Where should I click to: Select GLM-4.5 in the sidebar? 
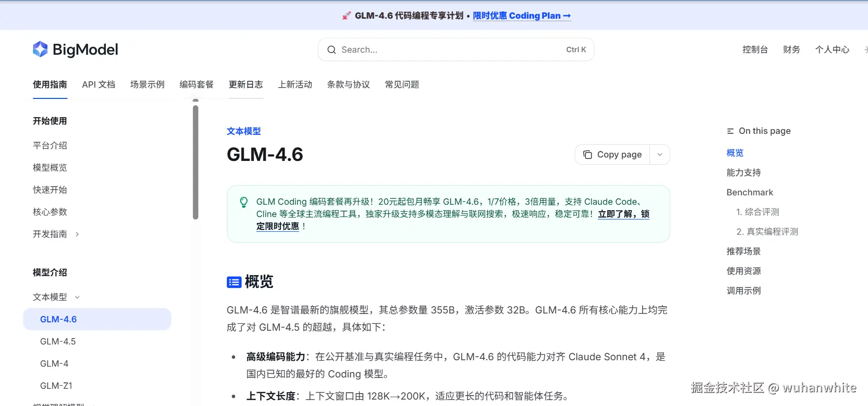(x=58, y=342)
